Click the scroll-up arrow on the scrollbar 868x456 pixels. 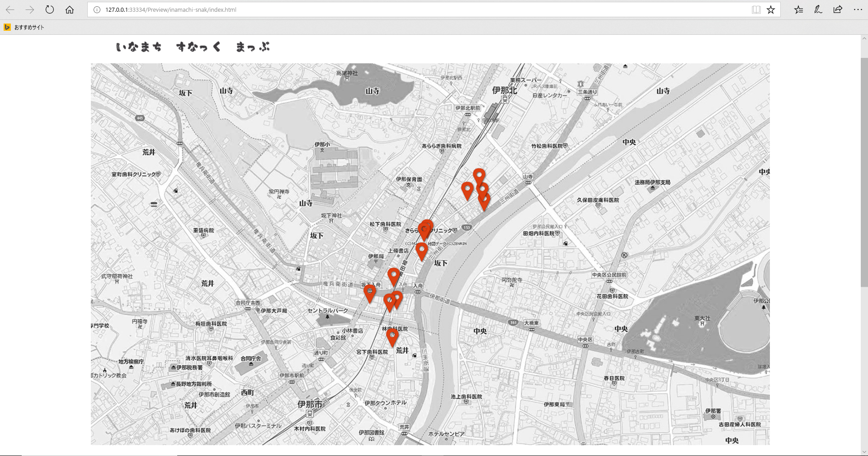(x=864, y=38)
